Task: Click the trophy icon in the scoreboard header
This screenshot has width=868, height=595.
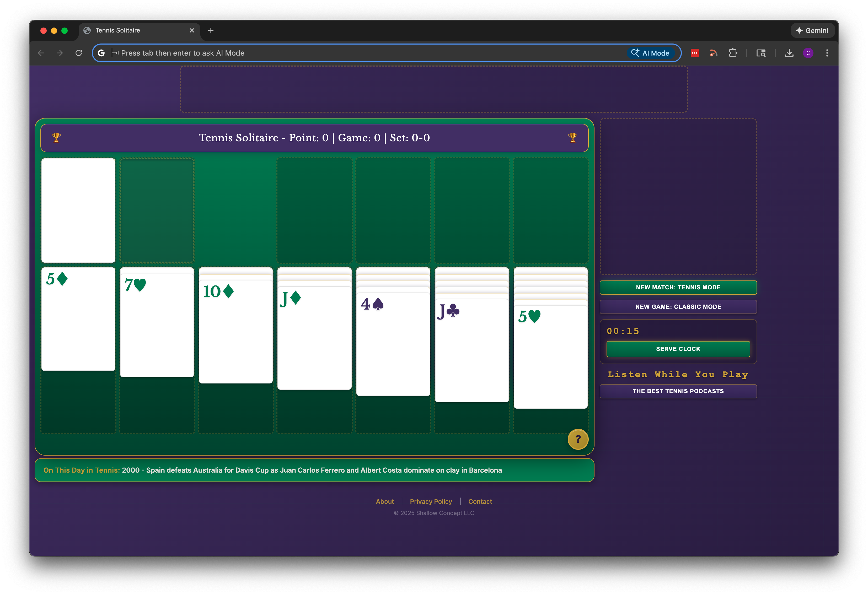Action: pos(56,137)
